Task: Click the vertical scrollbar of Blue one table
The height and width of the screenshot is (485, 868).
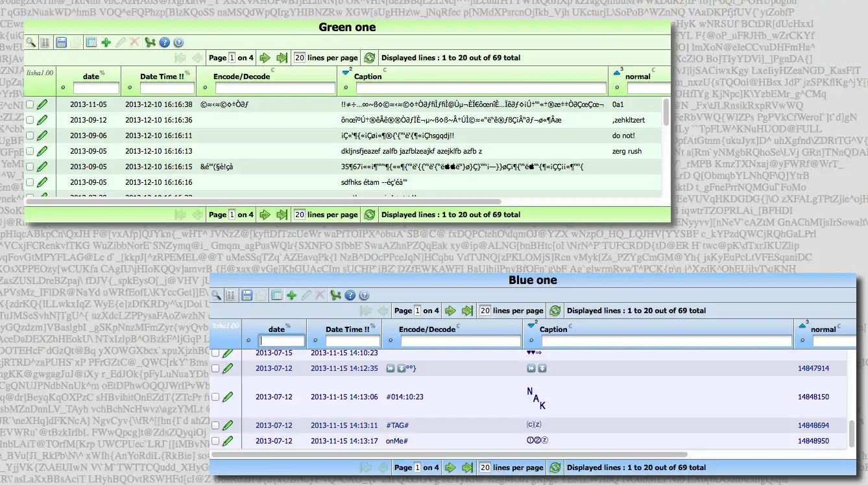Action: point(852,433)
